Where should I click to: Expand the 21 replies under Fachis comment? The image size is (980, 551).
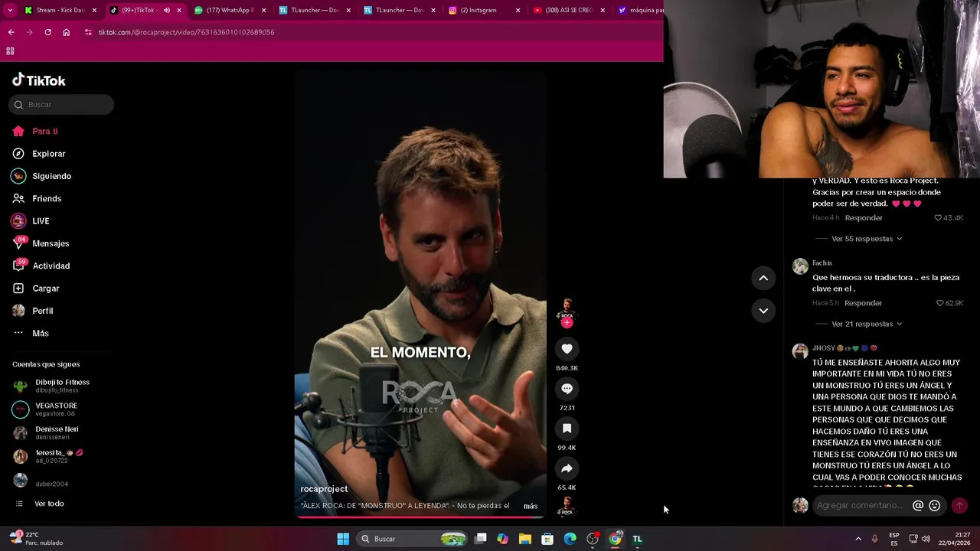[x=867, y=324]
